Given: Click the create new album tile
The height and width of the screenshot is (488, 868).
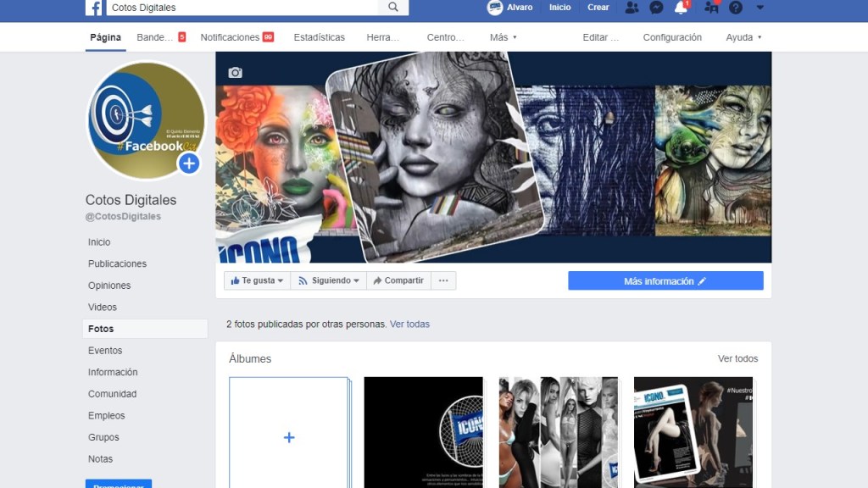Looking at the screenshot, I should (x=289, y=433).
